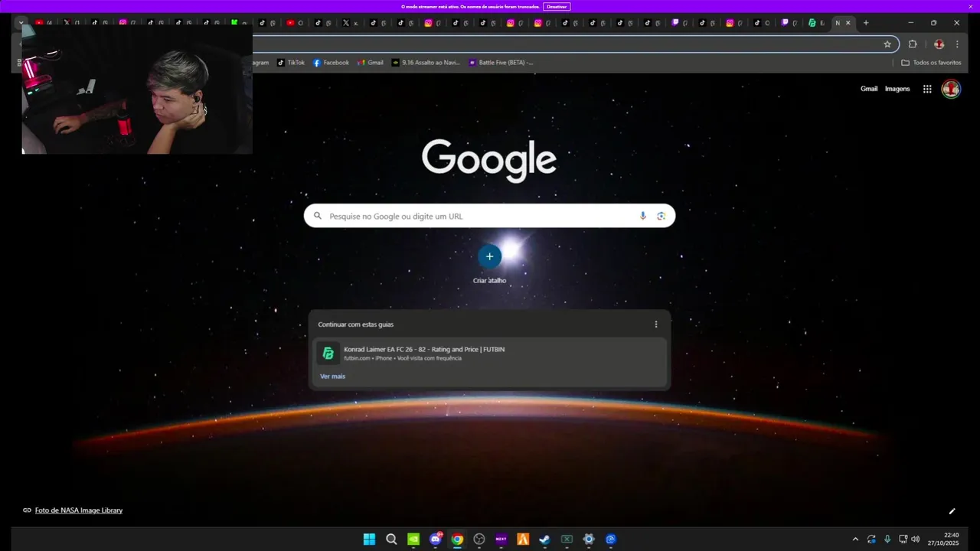Click Ver mais in the tabs card
980x551 pixels.
[x=332, y=377]
